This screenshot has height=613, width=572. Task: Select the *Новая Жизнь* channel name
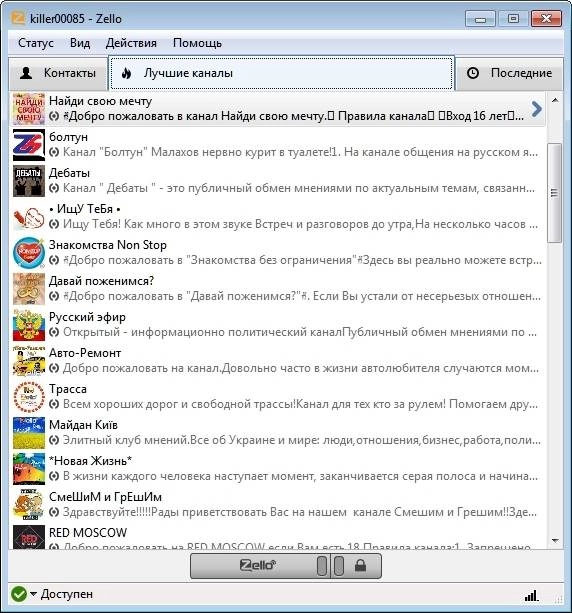click(x=90, y=461)
